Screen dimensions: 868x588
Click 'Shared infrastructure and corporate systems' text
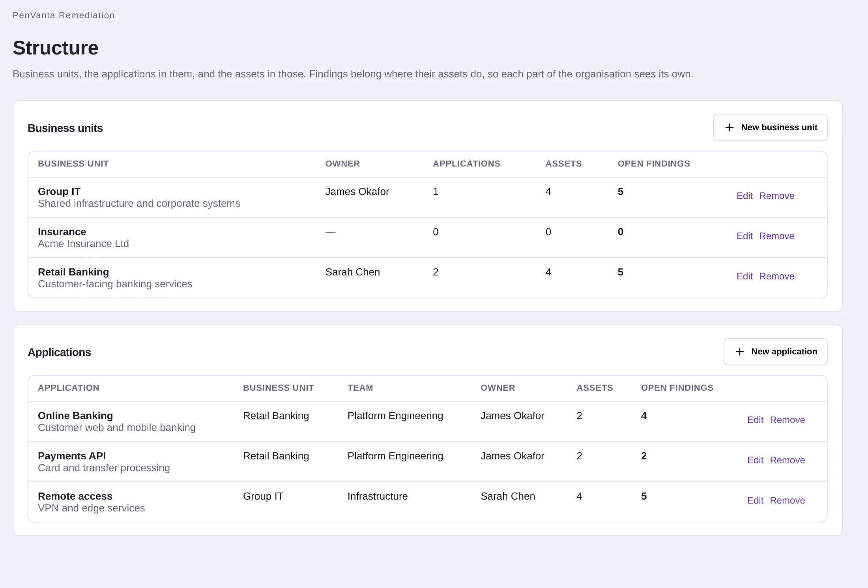click(139, 203)
